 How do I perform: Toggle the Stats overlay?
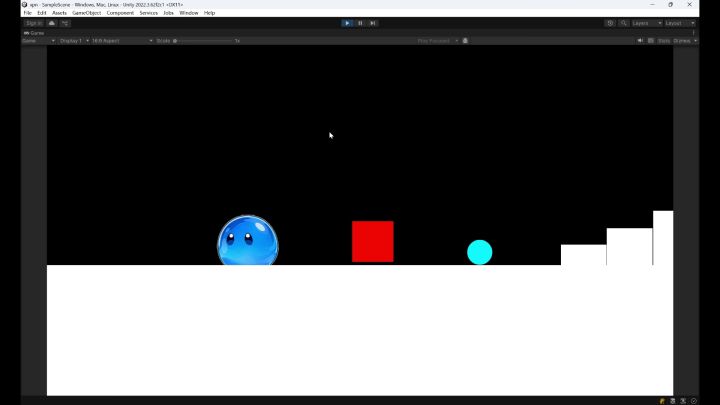pyautogui.click(x=664, y=41)
